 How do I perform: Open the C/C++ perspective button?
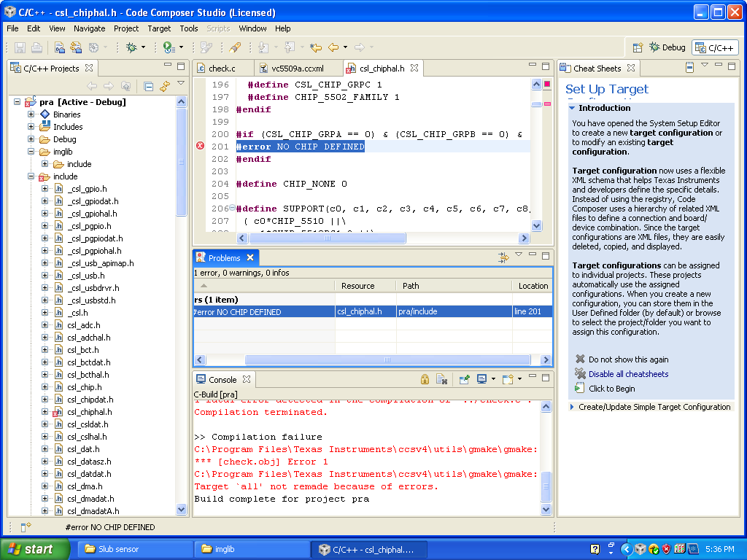coord(715,47)
